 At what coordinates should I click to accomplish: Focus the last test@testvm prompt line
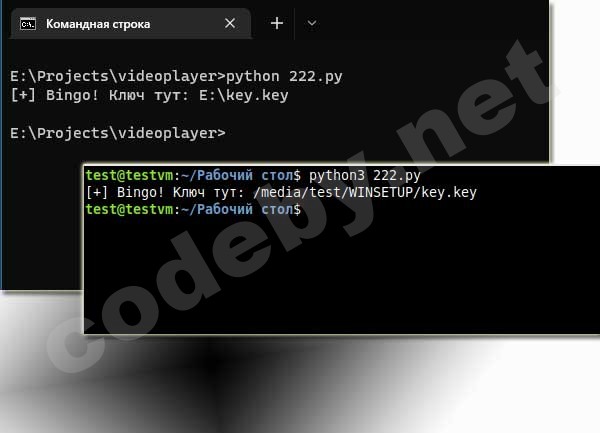193,209
